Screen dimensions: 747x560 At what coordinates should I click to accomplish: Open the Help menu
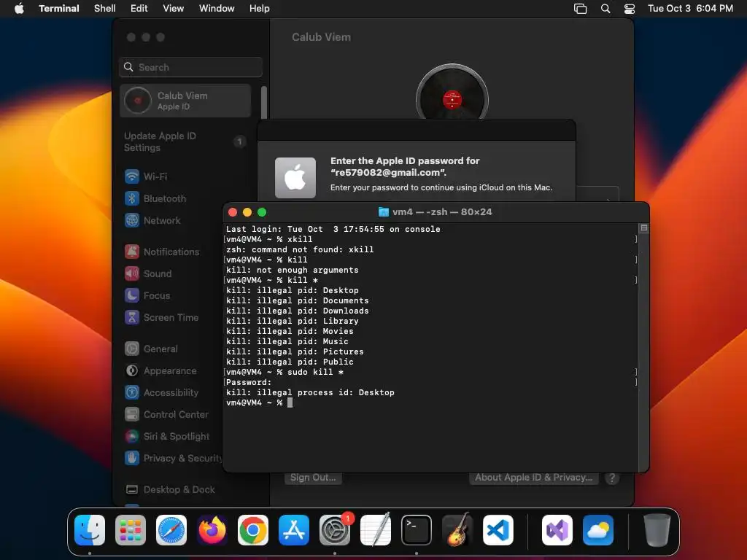coord(259,9)
